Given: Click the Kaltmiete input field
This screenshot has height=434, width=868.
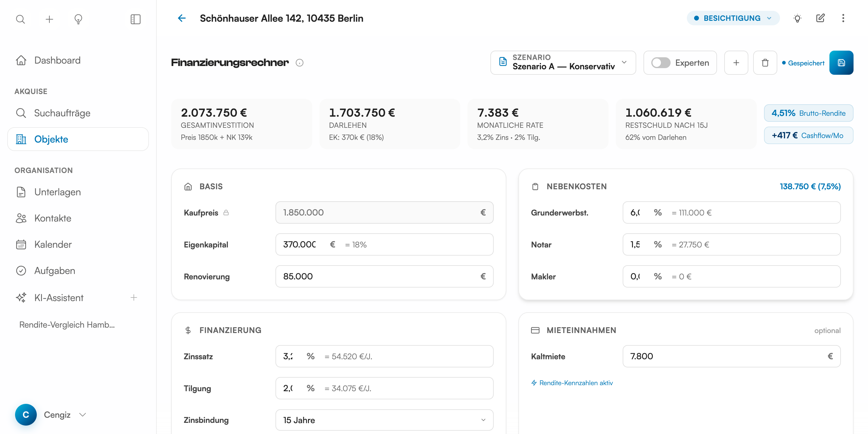Looking at the screenshot, I should coord(731,356).
